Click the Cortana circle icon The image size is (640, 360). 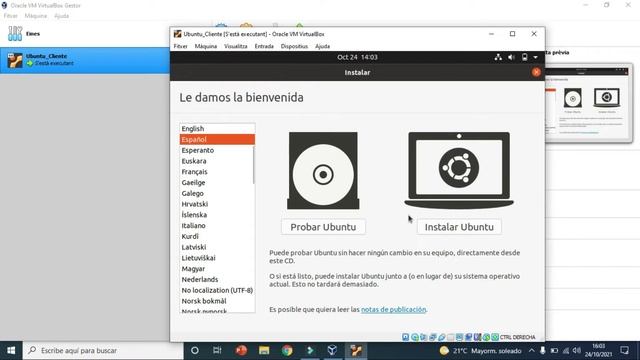tap(195, 350)
